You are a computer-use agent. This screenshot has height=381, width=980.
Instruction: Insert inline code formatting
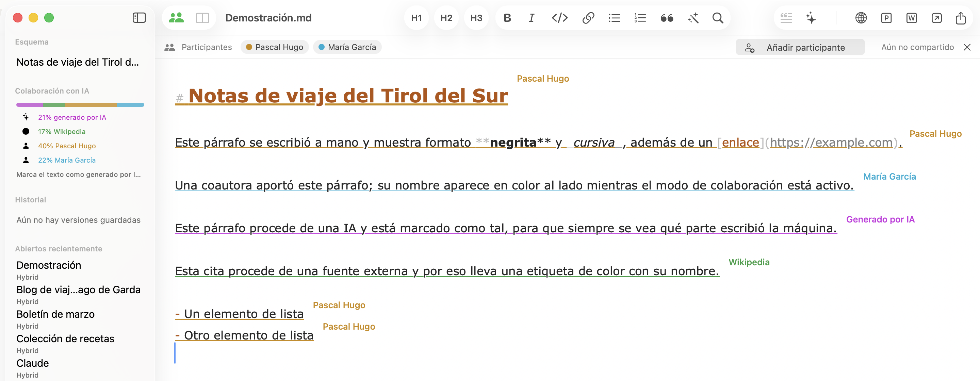tap(560, 18)
